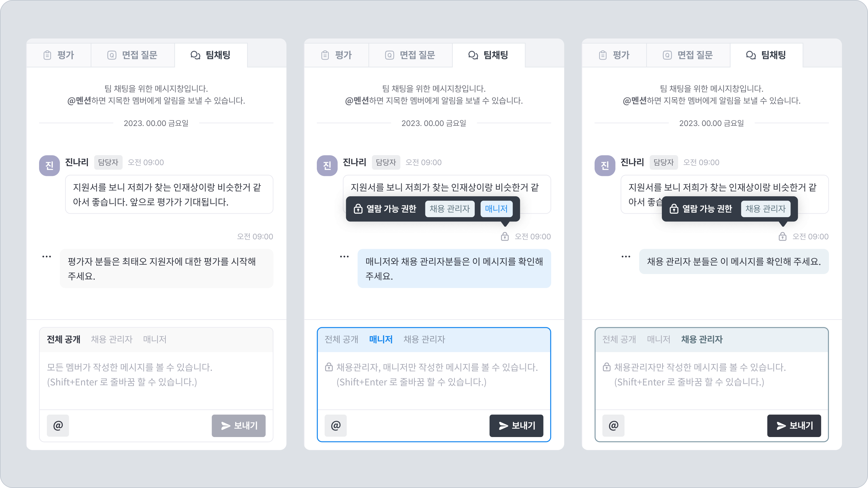Select highlighted blue 매니저 visibility option
Image resolution: width=868 pixels, height=488 pixels.
point(381,339)
